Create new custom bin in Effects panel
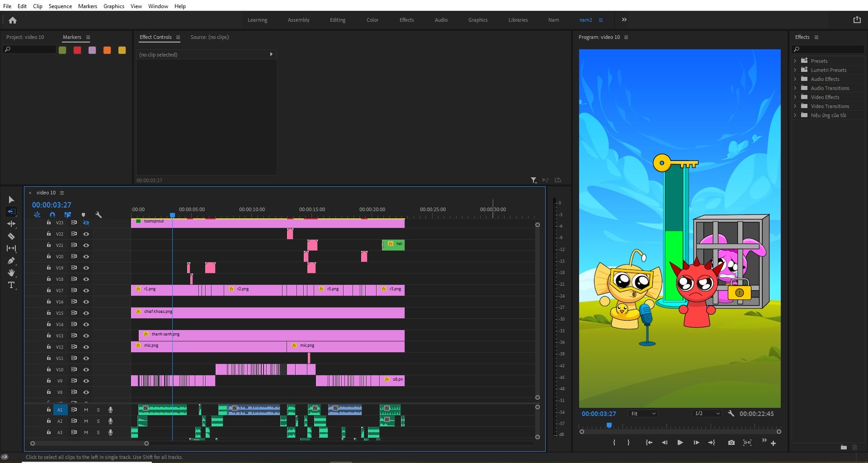This screenshot has height=463, width=868. [844, 447]
